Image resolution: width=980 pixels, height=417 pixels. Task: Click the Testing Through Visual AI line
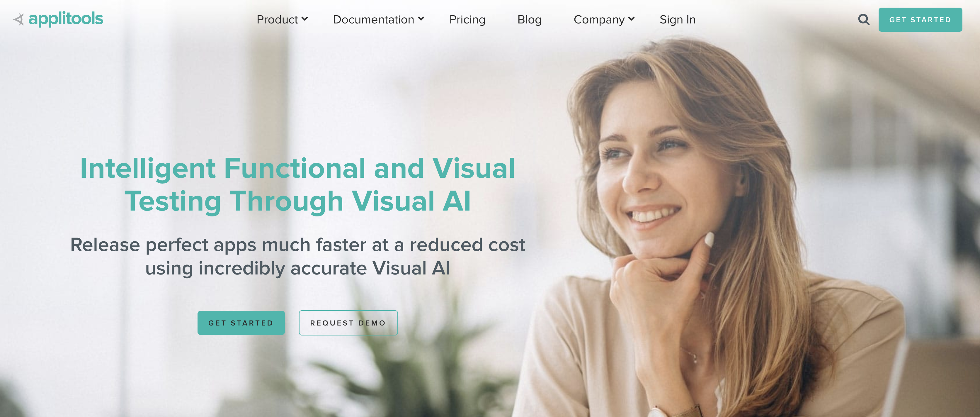[x=297, y=201]
